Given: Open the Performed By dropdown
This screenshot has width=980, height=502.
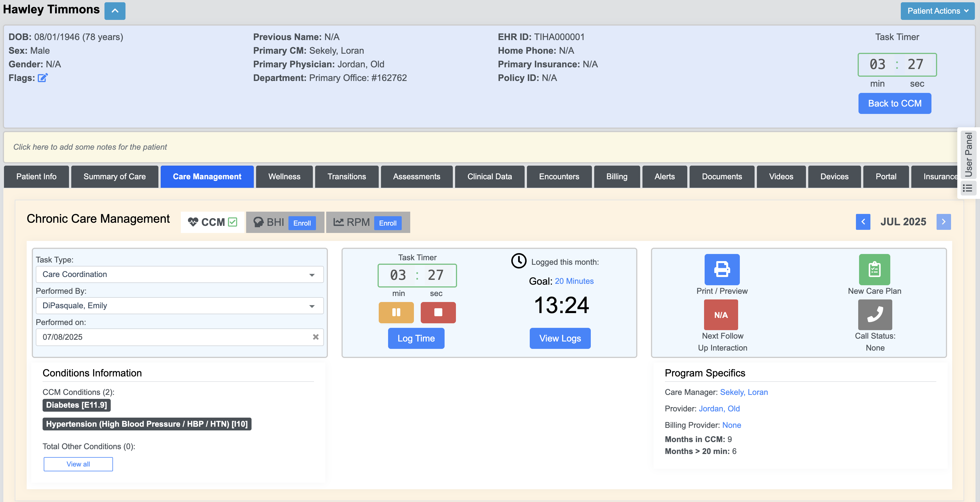Looking at the screenshot, I should click(x=179, y=306).
